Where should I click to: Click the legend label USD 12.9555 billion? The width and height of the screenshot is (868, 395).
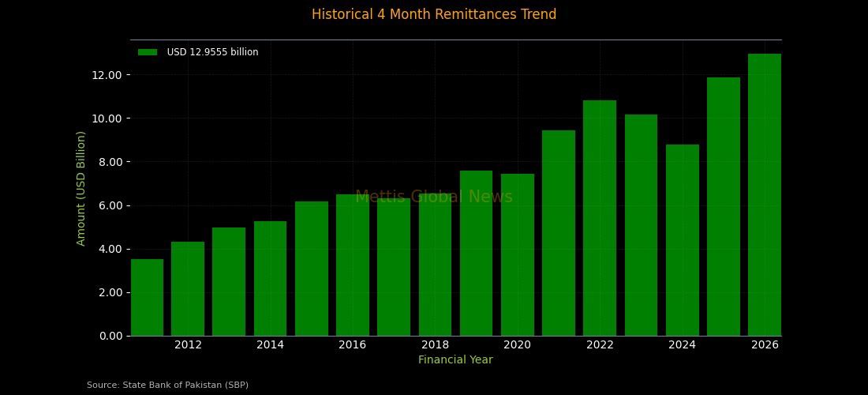[x=212, y=52]
